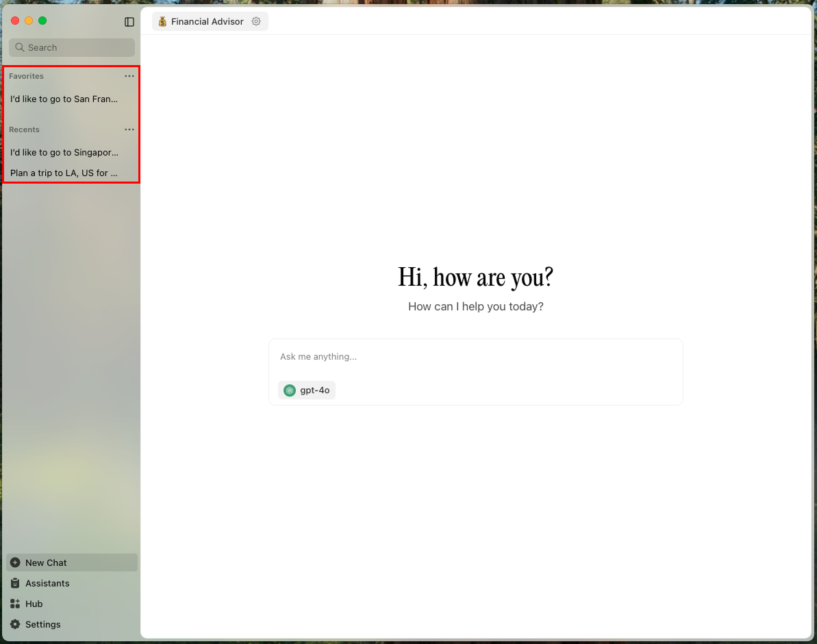Viewport: 817px width, 644px height.
Task: Focus the 'Ask me anything' message box
Action: pos(475,357)
